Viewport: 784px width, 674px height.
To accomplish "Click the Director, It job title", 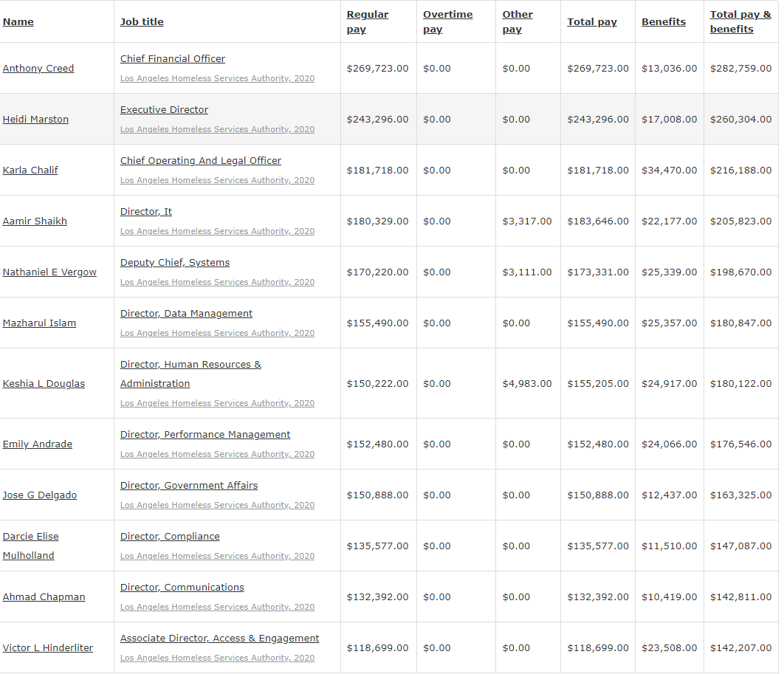I will click(146, 211).
